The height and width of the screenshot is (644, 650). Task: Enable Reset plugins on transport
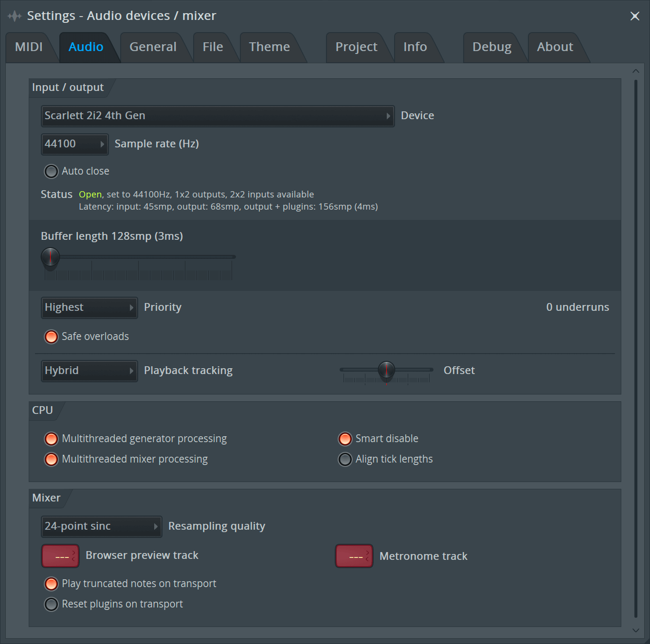click(x=51, y=604)
